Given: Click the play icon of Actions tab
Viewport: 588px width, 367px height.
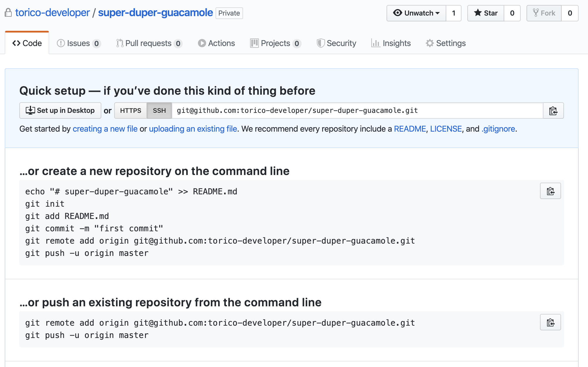Looking at the screenshot, I should [x=202, y=43].
